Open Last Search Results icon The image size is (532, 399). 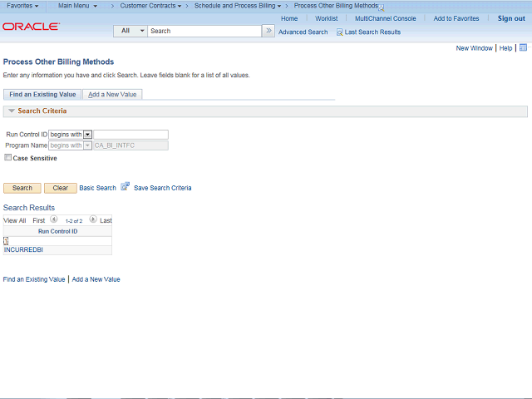tap(339, 32)
